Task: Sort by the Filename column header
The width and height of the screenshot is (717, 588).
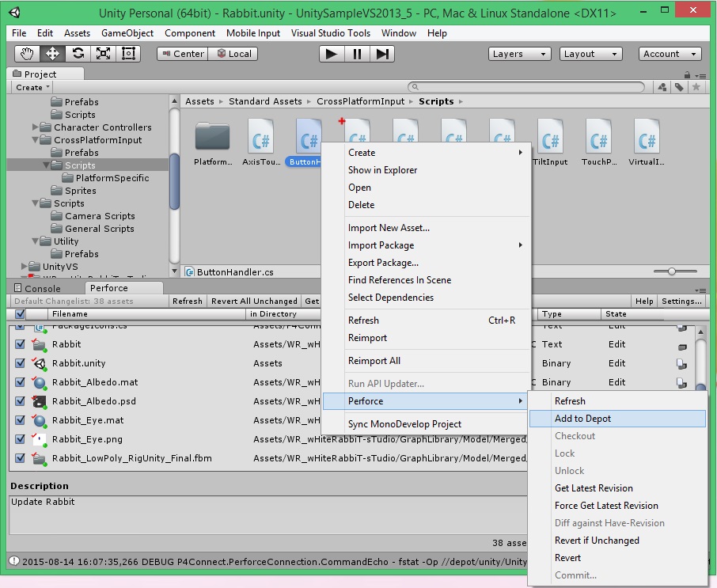Action: click(146, 314)
